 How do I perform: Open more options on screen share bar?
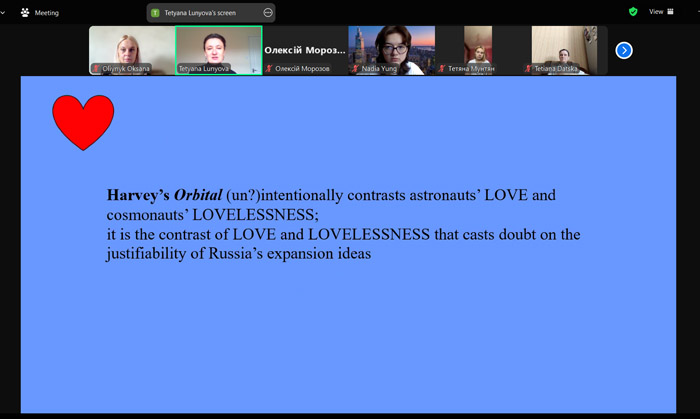268,13
